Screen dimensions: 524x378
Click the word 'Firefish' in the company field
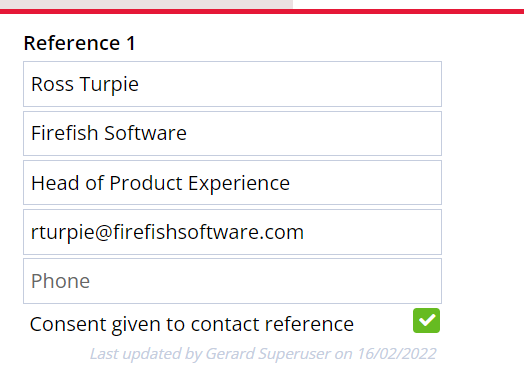click(x=64, y=133)
